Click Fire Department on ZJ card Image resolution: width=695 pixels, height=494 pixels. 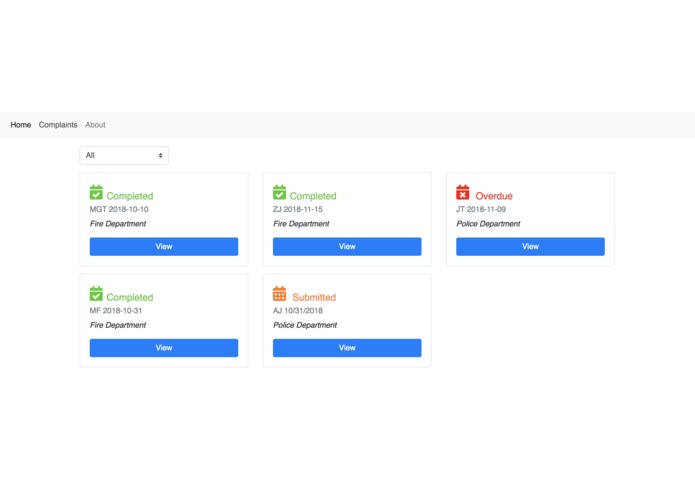301,224
